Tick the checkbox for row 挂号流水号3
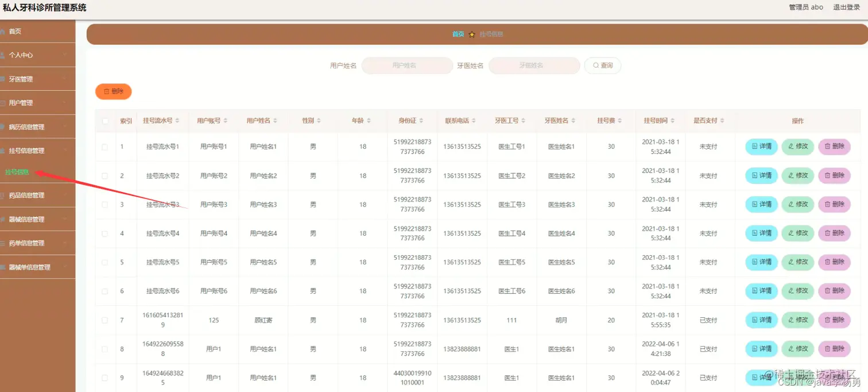The width and height of the screenshot is (868, 392). pyautogui.click(x=104, y=204)
